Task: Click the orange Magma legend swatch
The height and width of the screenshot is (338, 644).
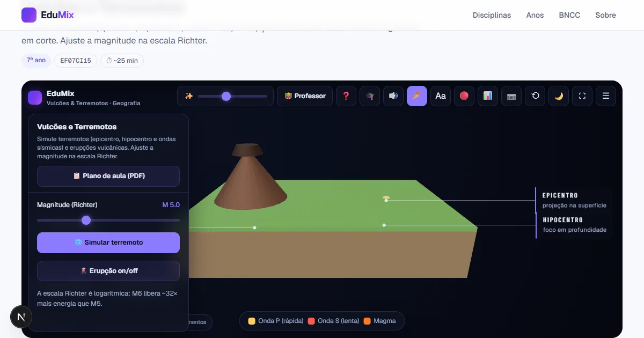Action: [x=367, y=321]
